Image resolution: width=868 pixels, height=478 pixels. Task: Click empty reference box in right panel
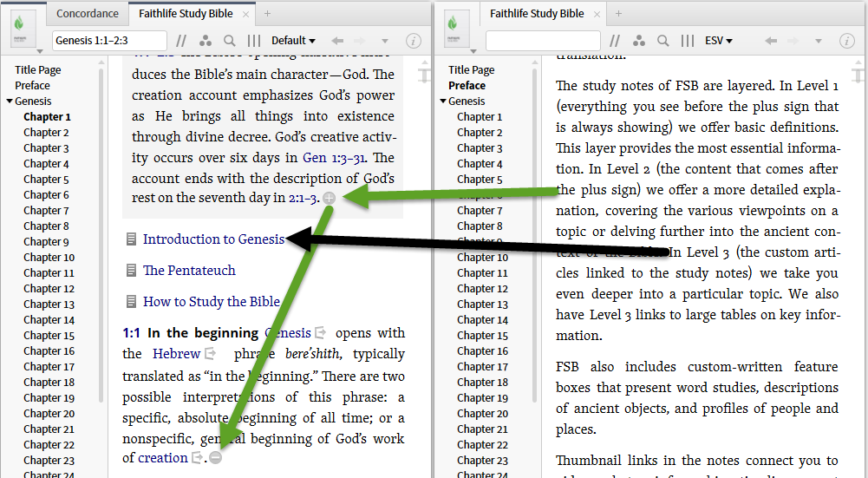[x=543, y=41]
